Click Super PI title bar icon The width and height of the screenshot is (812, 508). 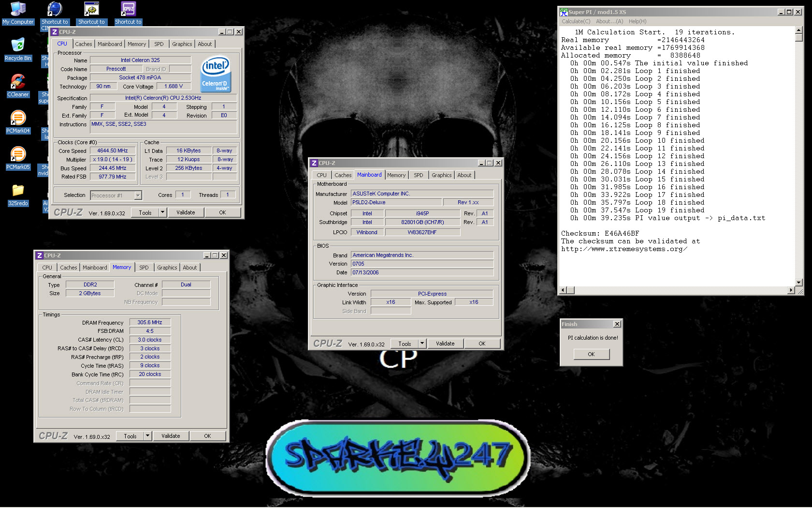coord(564,12)
